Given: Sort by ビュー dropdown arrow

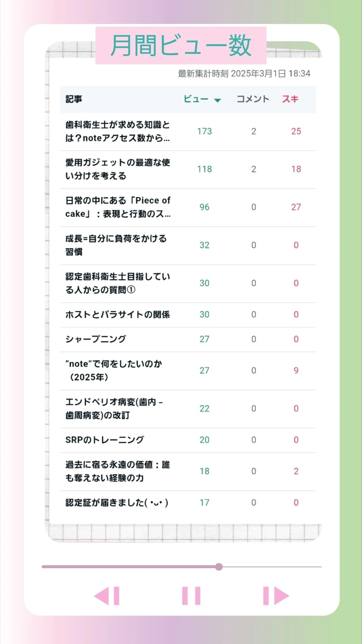Looking at the screenshot, I should 217,100.
